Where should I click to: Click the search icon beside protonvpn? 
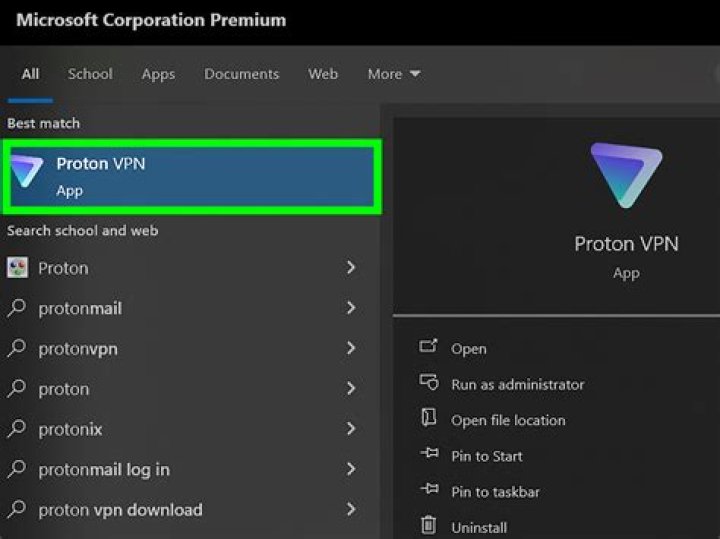click(17, 348)
